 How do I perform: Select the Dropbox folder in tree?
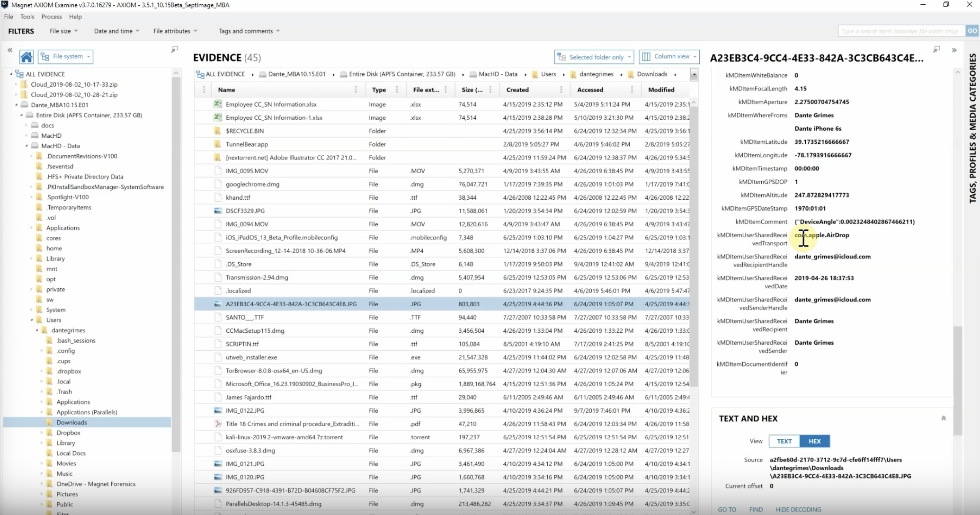68,433
